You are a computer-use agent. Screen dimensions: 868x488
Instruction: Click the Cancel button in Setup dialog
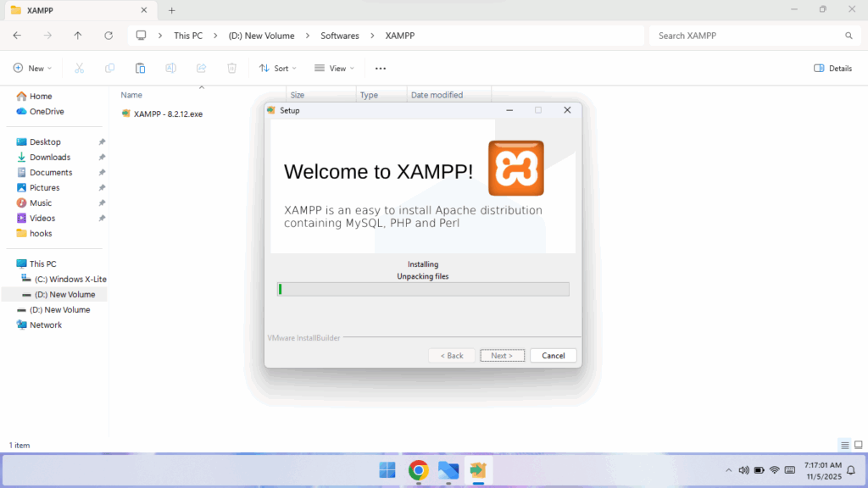click(x=553, y=355)
